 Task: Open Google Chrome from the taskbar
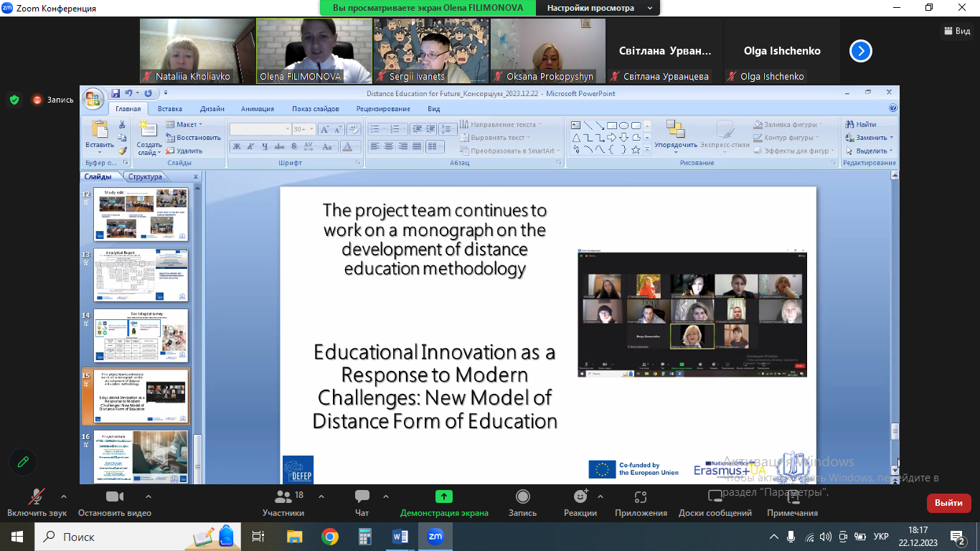point(330,536)
